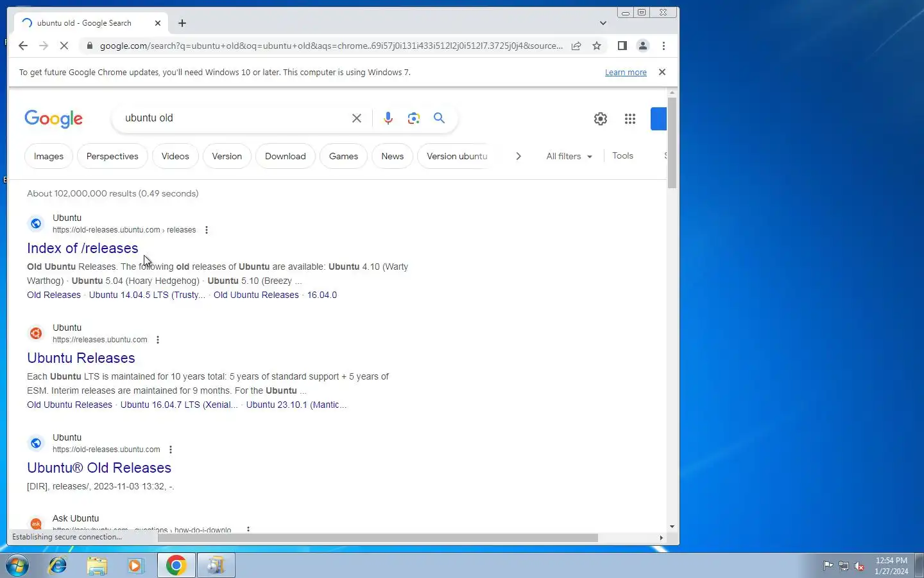
Task: Clear the search box text
Action: pyautogui.click(x=357, y=118)
